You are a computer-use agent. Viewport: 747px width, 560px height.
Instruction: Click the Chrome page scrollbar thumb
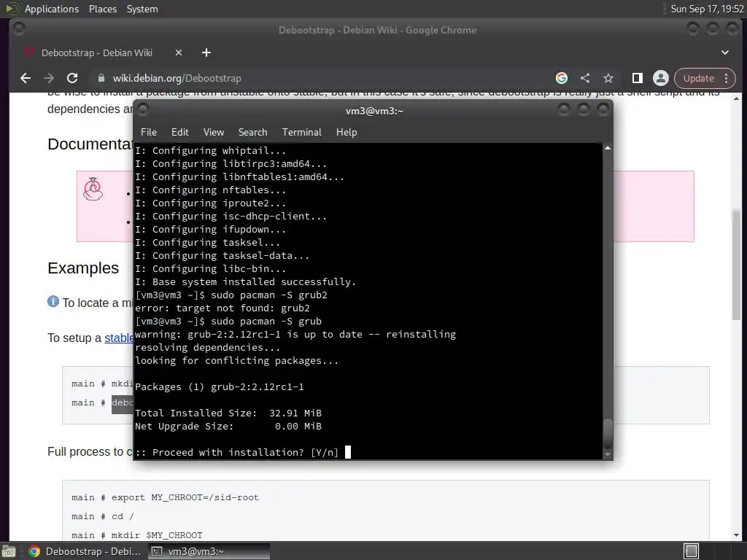pyautogui.click(x=737, y=264)
